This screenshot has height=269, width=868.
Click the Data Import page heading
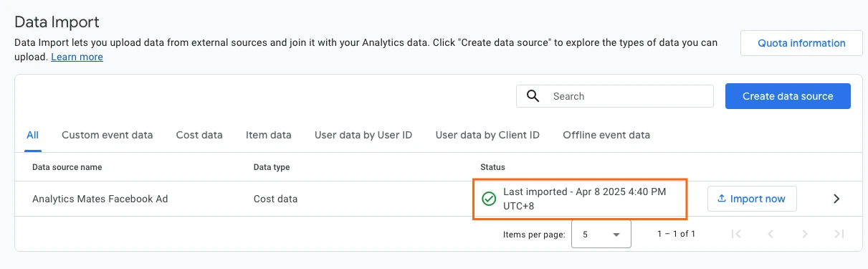coord(57,22)
